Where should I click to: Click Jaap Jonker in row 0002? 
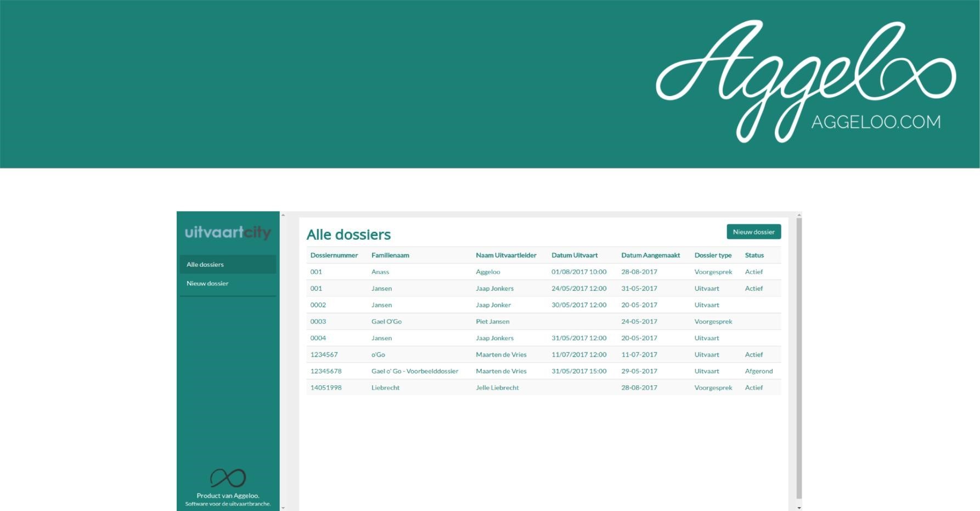(x=493, y=305)
